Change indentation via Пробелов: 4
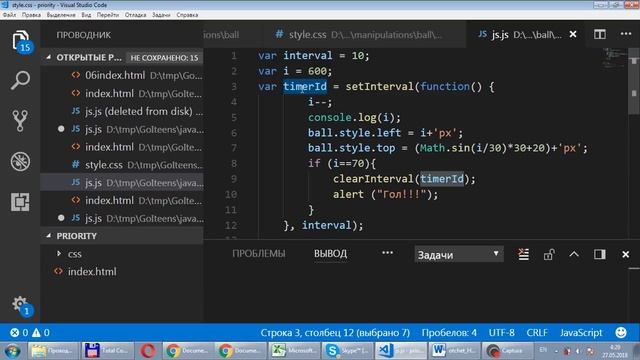The width and height of the screenshot is (640, 360). click(x=449, y=333)
